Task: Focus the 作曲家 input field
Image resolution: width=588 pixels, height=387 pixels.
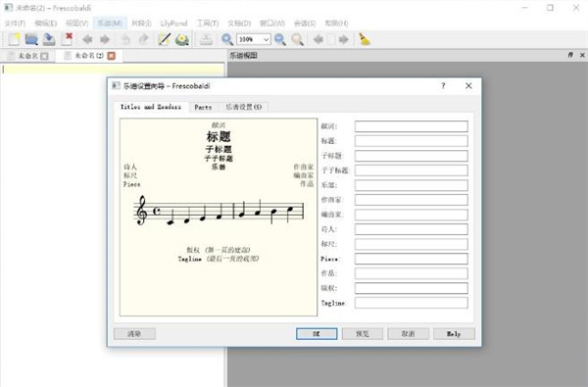Action: click(412, 200)
